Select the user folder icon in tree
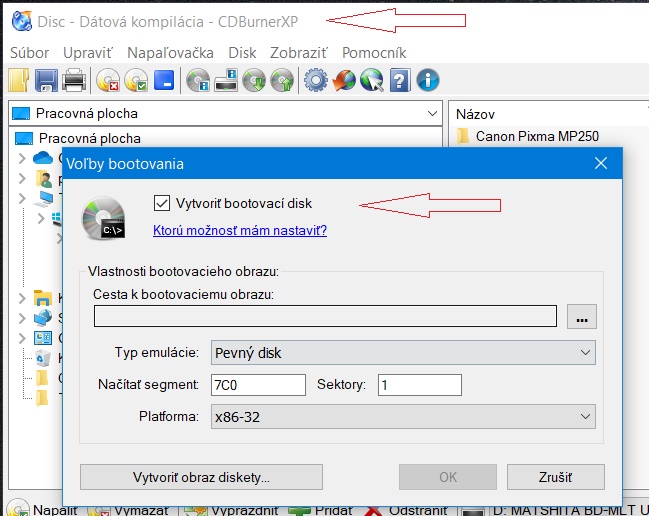The image size is (649, 516). (x=43, y=178)
